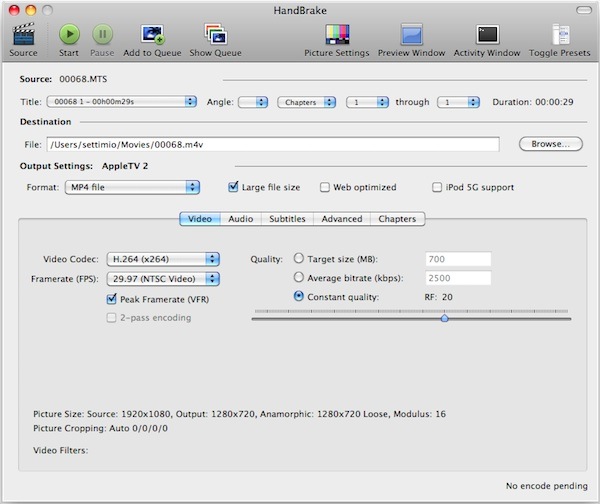The image size is (600, 504).
Task: Click the 2-pass encoding checkbox
Action: click(111, 318)
